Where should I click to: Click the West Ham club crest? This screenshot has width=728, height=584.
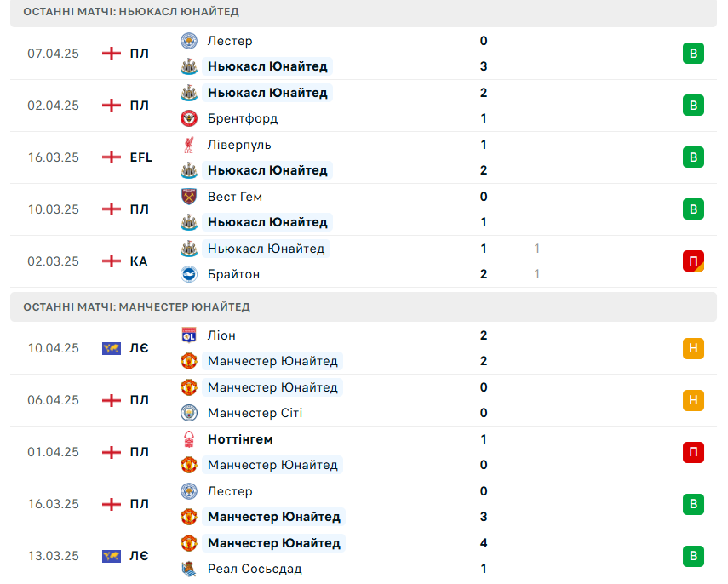click(x=189, y=197)
